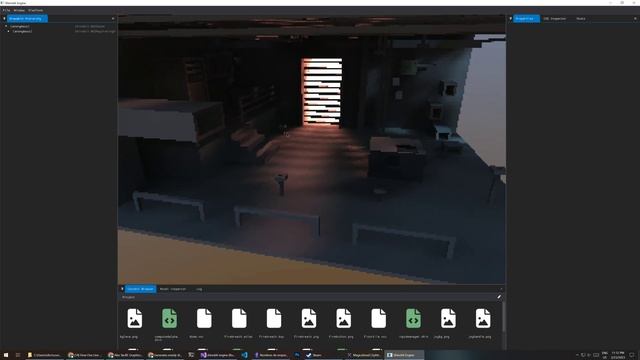Select the third file, a blank document icon
Viewport: 640px width, 360px height.
tap(204, 318)
